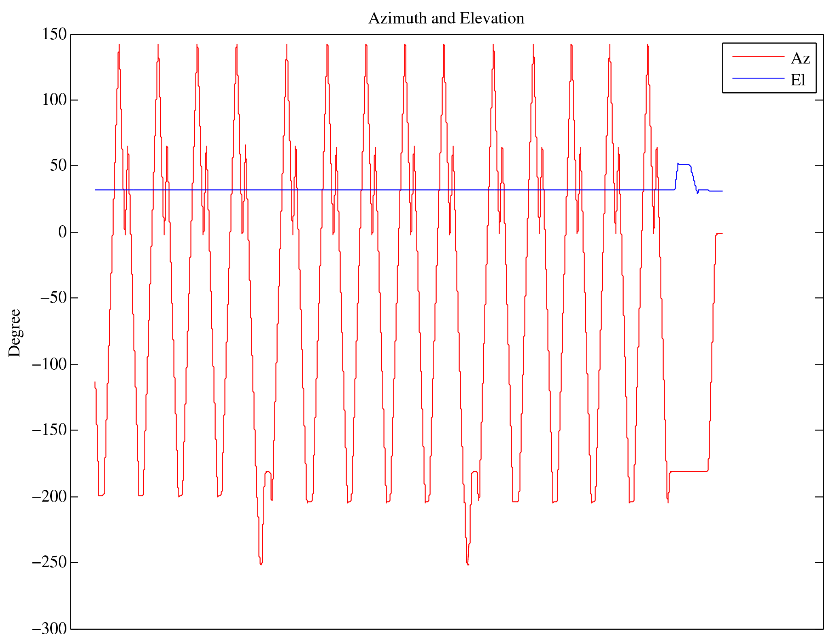Click the 150 y-axis tick label

[x=54, y=34]
